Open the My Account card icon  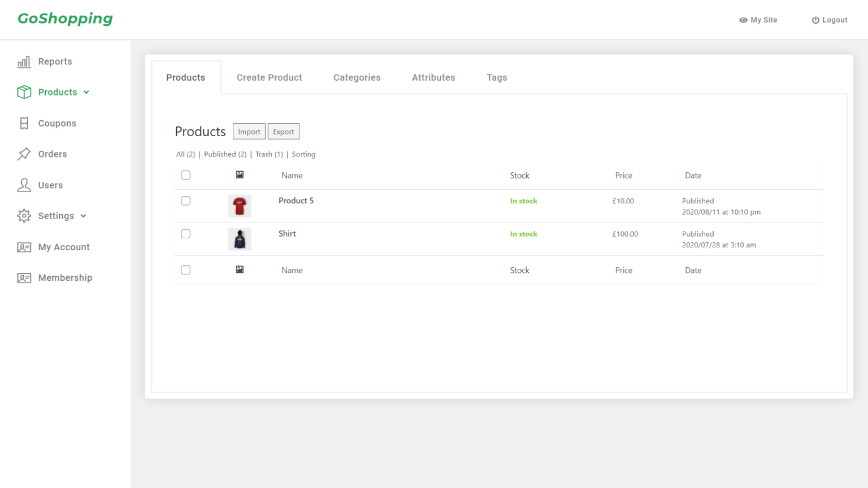(24, 247)
